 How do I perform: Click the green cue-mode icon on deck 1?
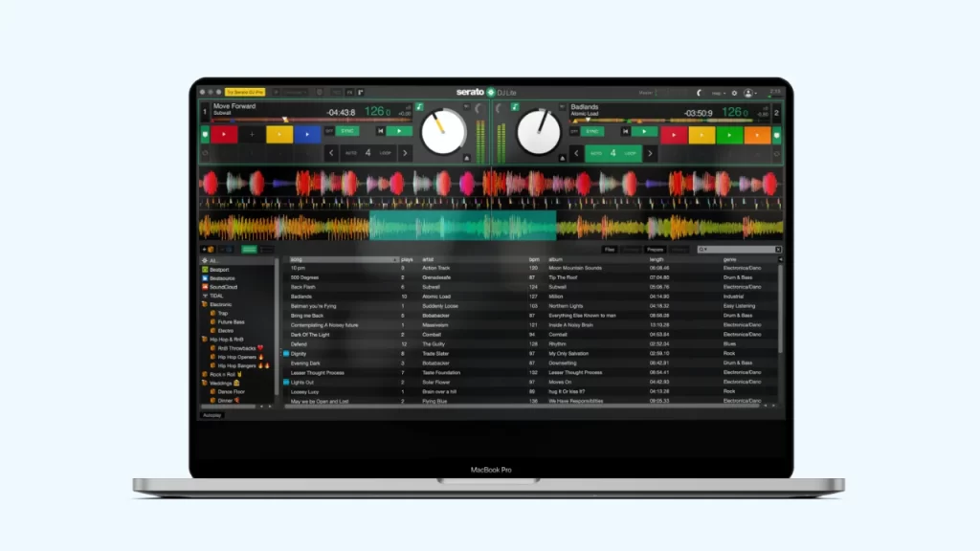pos(205,134)
